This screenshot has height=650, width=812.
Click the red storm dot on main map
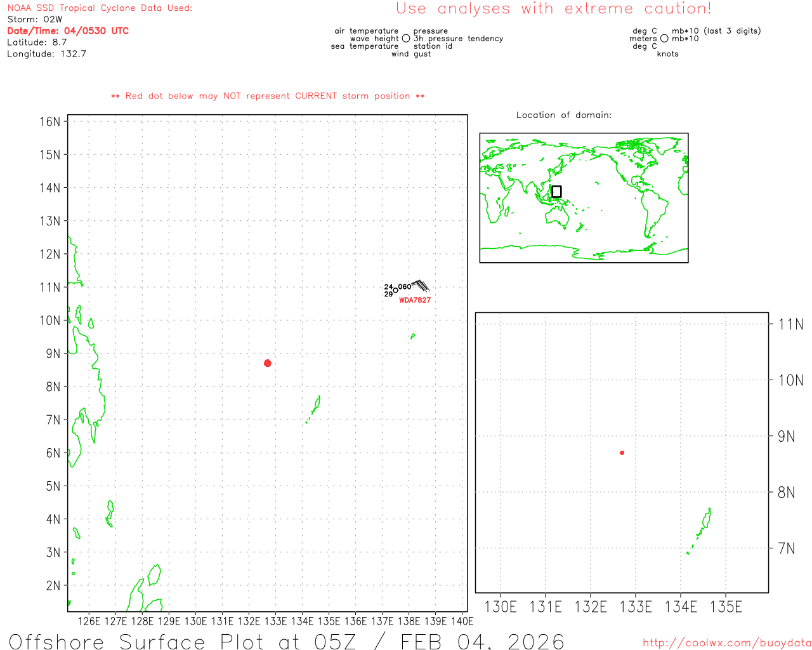click(268, 363)
